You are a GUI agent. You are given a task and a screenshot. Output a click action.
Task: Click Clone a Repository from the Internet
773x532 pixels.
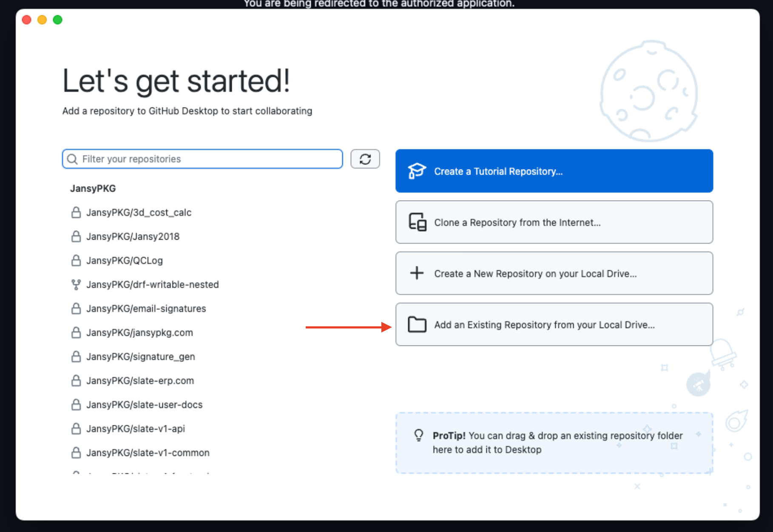(x=553, y=222)
